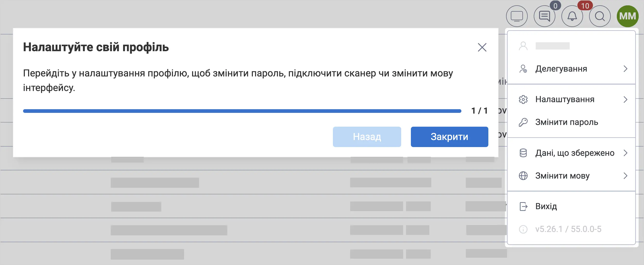Screen dimensions: 644x265
Task: Click the globe language icon
Action: [523, 176]
